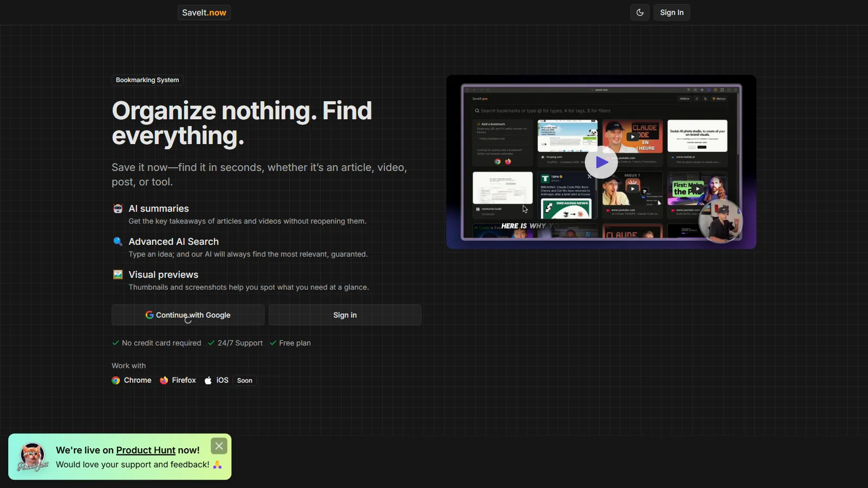Dismiss the Product Hunt announcement banner
Image resolution: width=868 pixels, height=488 pixels.
(219, 446)
